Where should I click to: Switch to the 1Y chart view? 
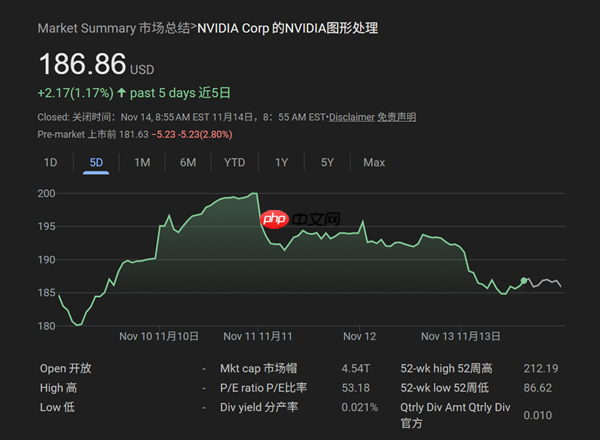click(281, 163)
